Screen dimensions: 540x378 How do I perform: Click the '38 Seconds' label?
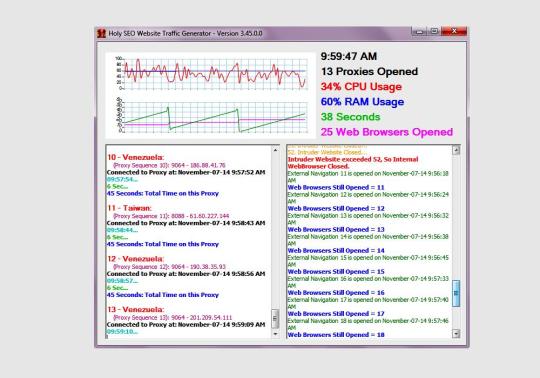pyautogui.click(x=350, y=117)
